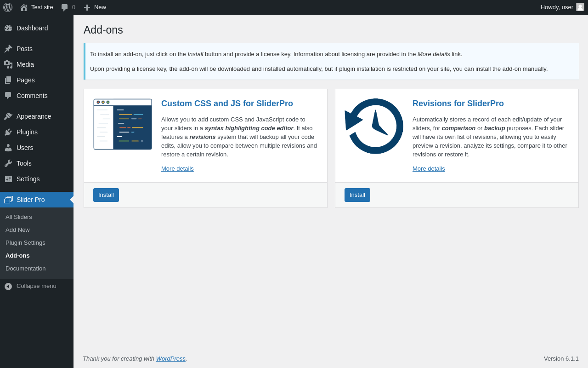Click the plus icon beside New
This screenshot has height=368, width=588.
(x=87, y=7)
